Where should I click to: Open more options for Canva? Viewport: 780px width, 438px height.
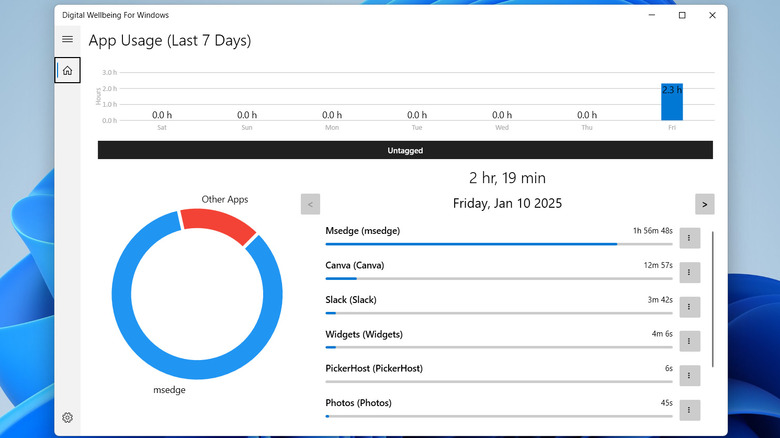(689, 272)
